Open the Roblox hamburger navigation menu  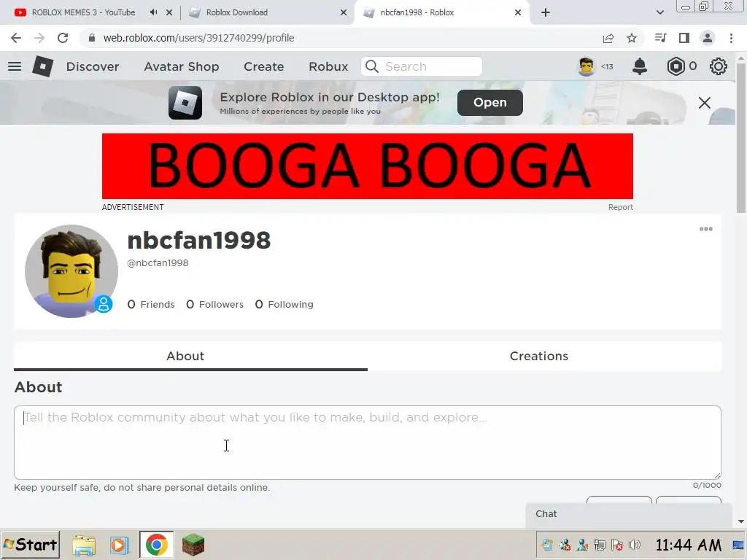point(15,66)
